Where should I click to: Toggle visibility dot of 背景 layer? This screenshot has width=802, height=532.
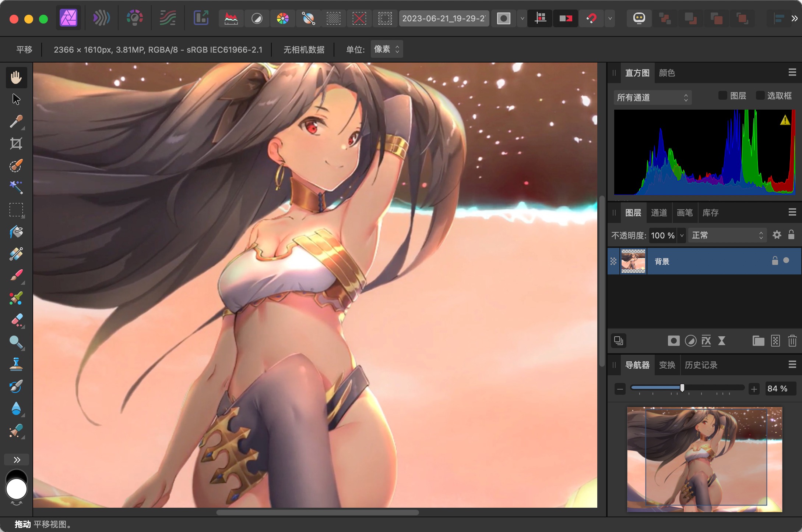786,260
